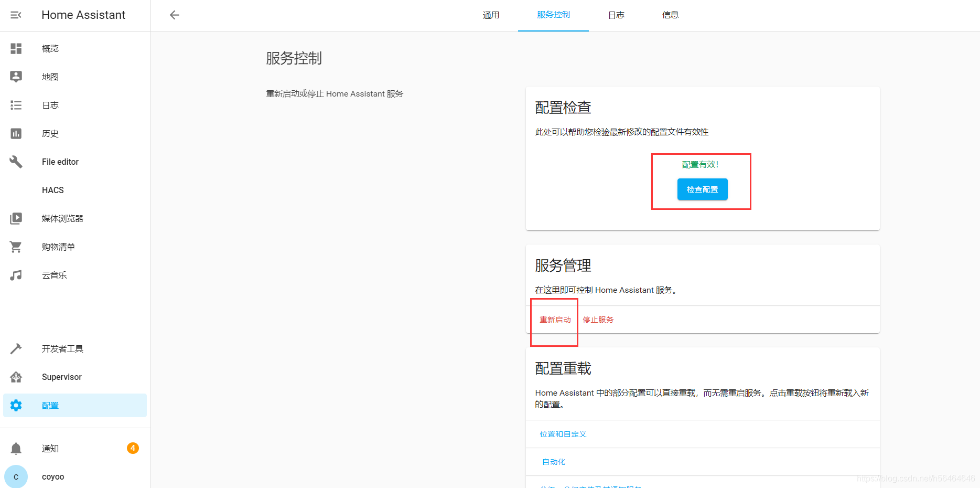
Task: Click the File editor wrench icon
Action: point(16,162)
